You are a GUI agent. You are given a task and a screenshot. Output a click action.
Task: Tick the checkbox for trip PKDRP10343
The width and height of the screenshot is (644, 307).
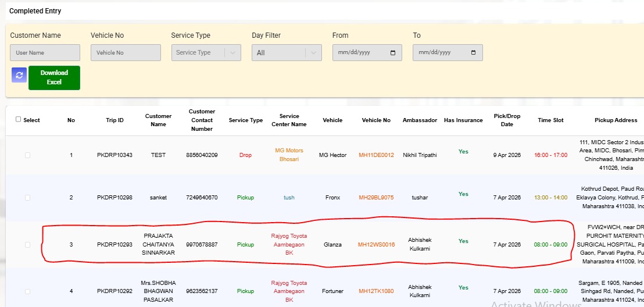coord(27,155)
